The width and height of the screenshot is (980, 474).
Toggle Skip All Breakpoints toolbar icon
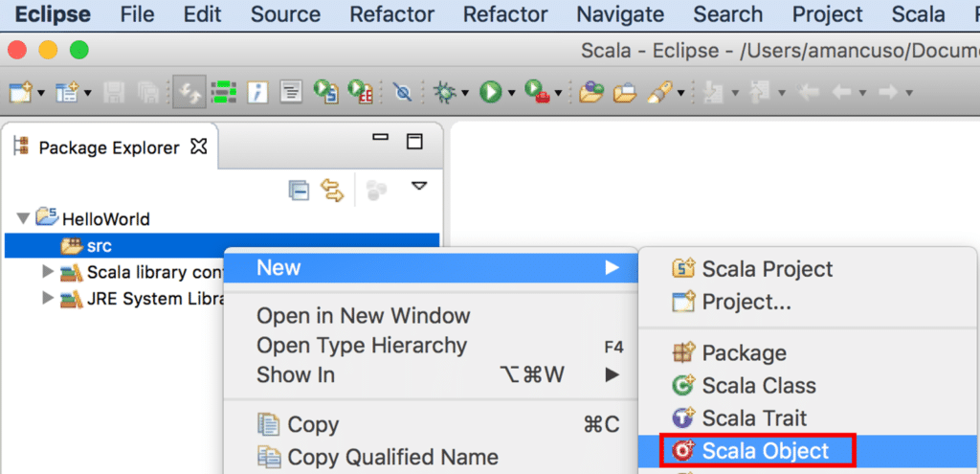(x=403, y=93)
